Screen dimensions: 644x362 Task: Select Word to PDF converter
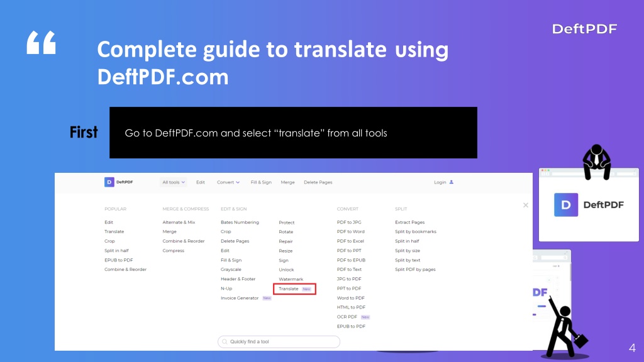click(x=351, y=298)
